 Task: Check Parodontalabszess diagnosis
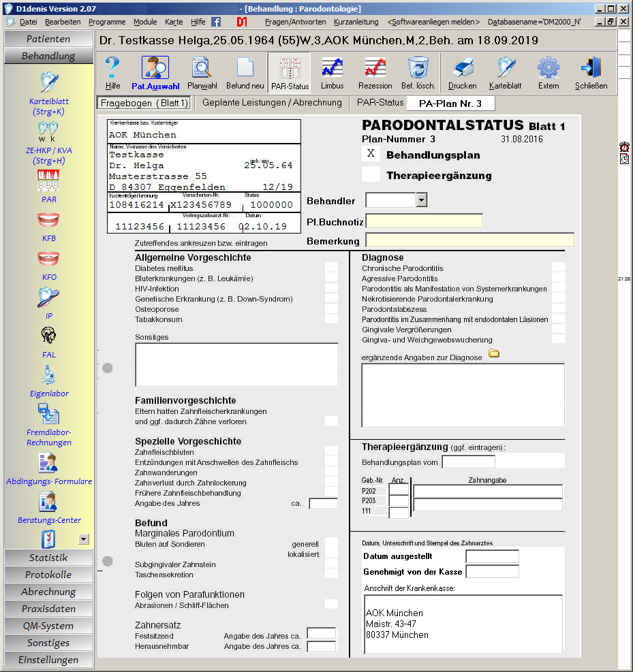pyautogui.click(x=558, y=308)
